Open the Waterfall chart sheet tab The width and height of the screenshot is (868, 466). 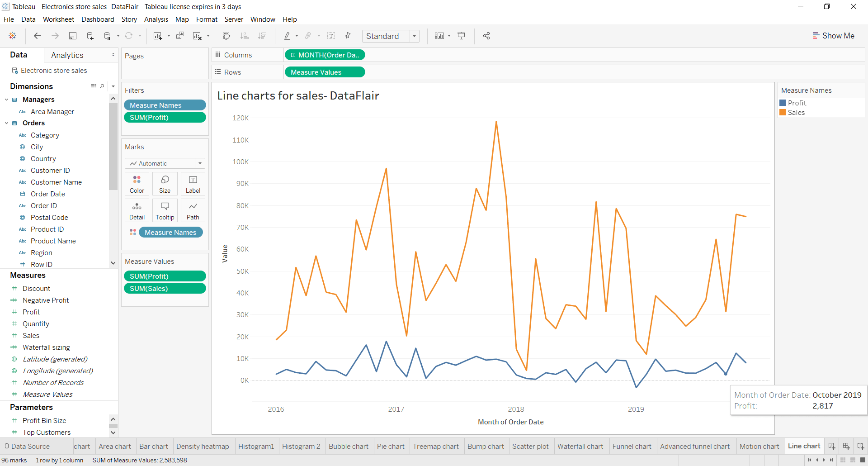pyautogui.click(x=580, y=447)
